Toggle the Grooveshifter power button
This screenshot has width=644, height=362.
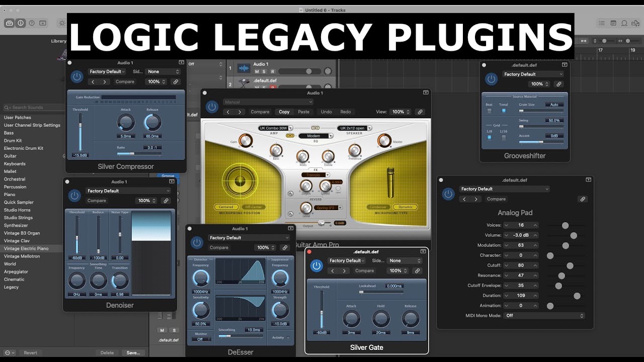(x=491, y=79)
